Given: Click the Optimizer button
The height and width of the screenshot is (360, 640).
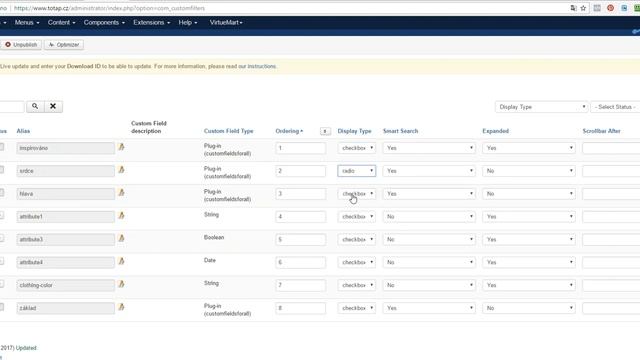Looking at the screenshot, I should (x=64, y=44).
